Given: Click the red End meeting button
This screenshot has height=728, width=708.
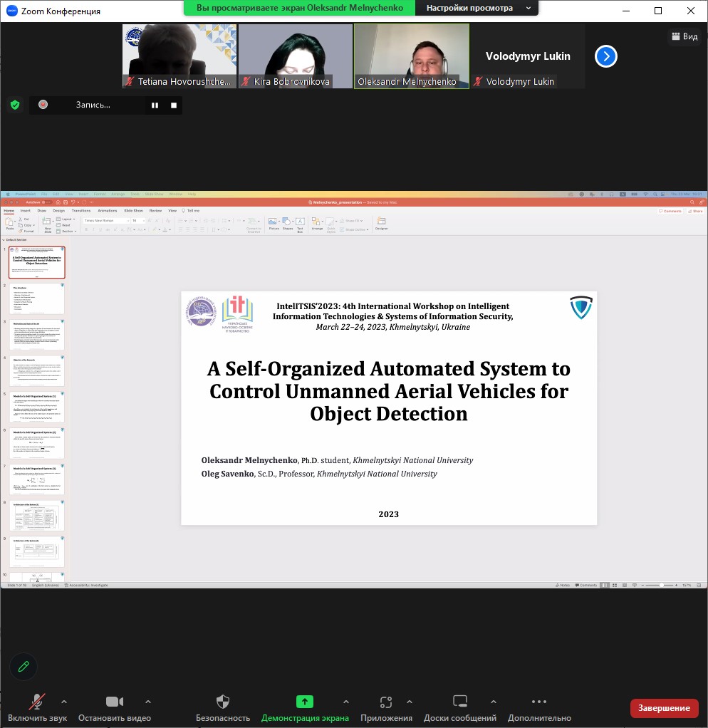Looking at the screenshot, I should click(x=664, y=707).
